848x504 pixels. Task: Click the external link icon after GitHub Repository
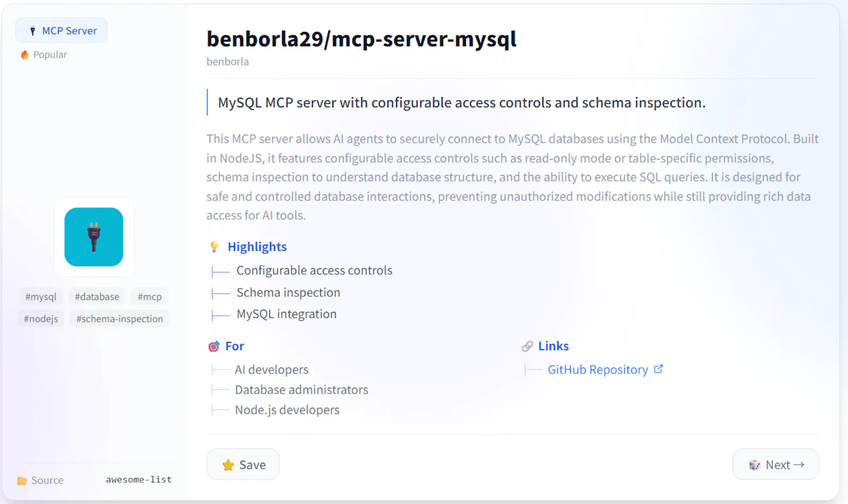pyautogui.click(x=658, y=369)
